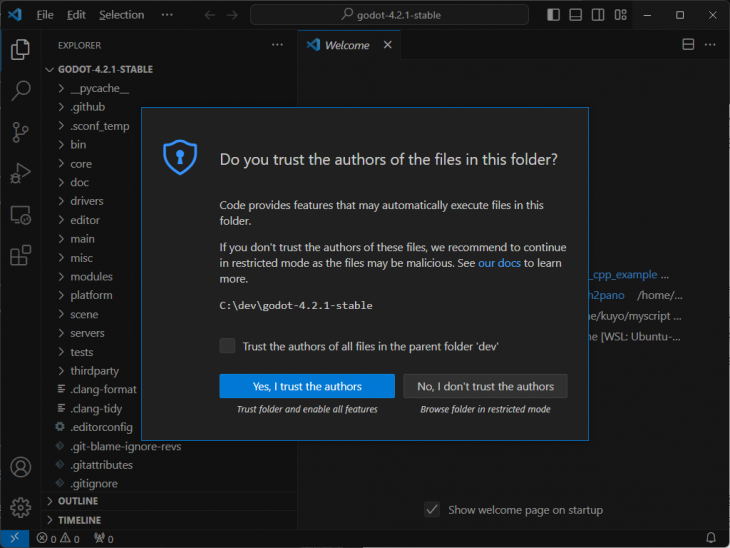Click 'Yes, I trust the authors' button
The width and height of the screenshot is (730, 548).
(307, 386)
